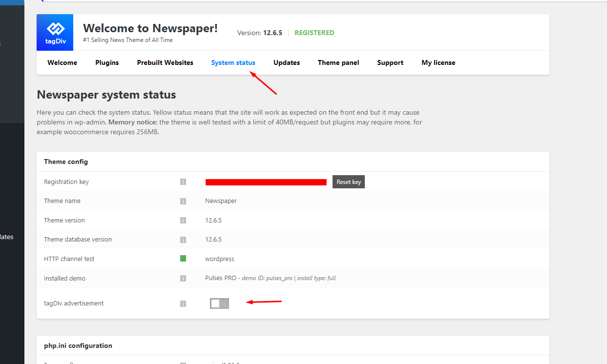Click info icon beside Installed demo
The width and height of the screenshot is (607, 364).
tap(183, 279)
